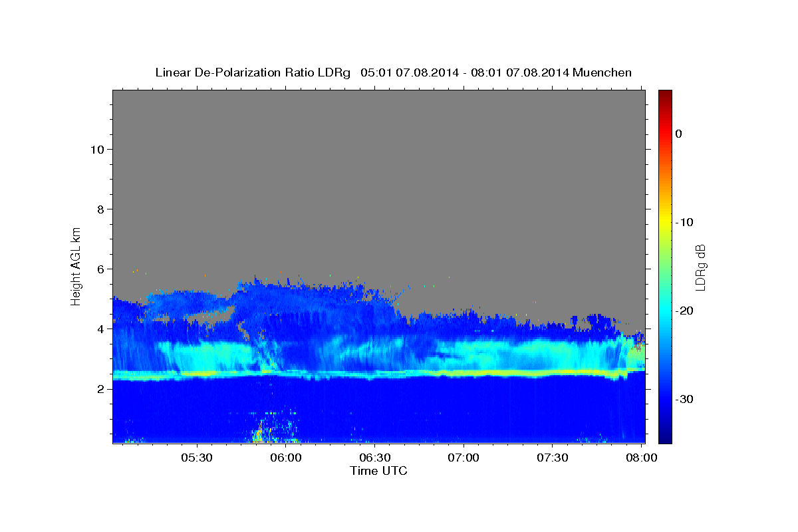Click the 07:00 time tick label
This screenshot has width=798, height=532.
pyautogui.click(x=464, y=458)
